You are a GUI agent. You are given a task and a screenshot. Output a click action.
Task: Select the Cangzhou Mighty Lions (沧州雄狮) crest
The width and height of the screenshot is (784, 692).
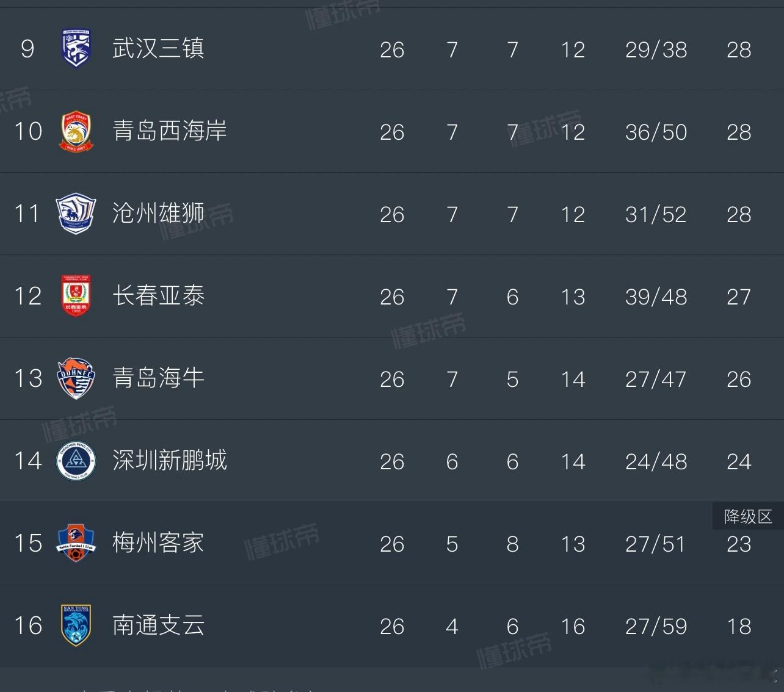[76, 214]
